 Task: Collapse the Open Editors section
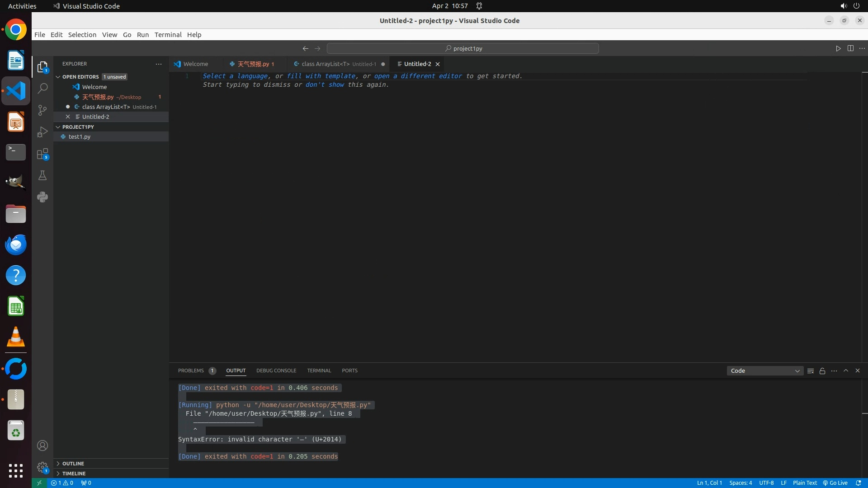(58, 77)
